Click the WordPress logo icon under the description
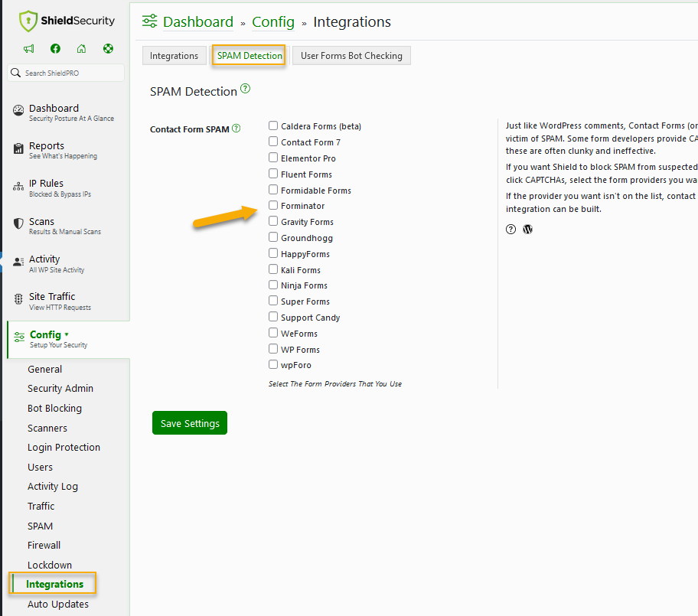The image size is (698, 616). [x=527, y=230]
